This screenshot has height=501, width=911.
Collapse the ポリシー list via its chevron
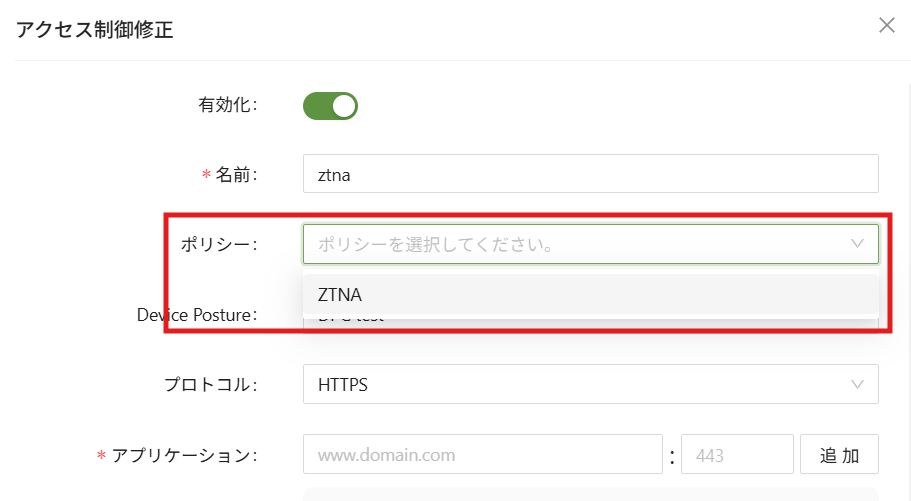(x=857, y=244)
